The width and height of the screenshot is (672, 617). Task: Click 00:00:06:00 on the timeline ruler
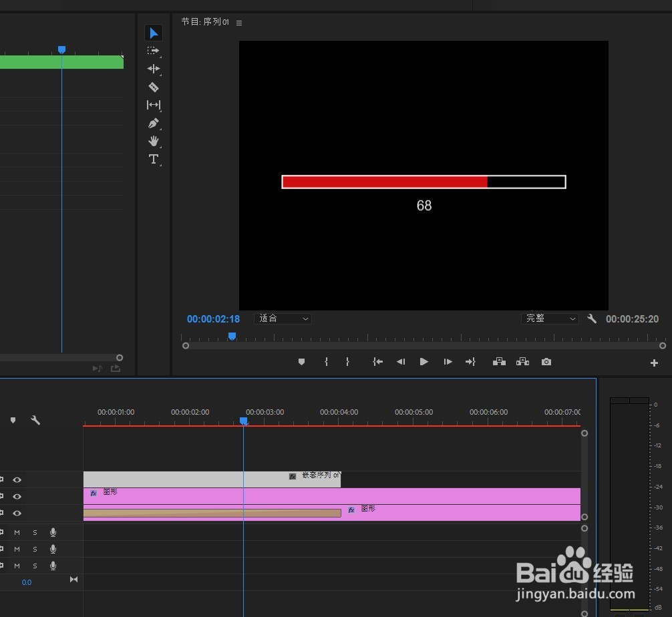click(x=488, y=412)
